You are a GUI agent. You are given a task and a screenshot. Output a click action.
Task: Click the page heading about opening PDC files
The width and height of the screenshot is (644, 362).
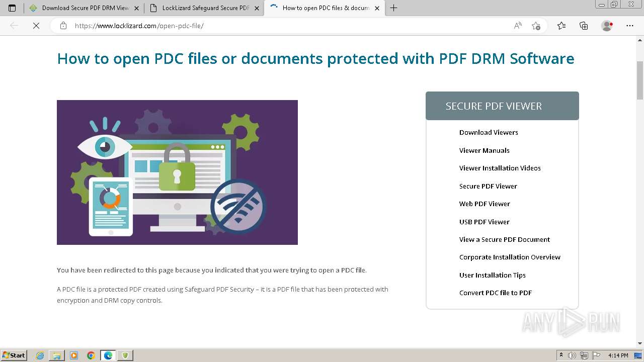[315, 58]
